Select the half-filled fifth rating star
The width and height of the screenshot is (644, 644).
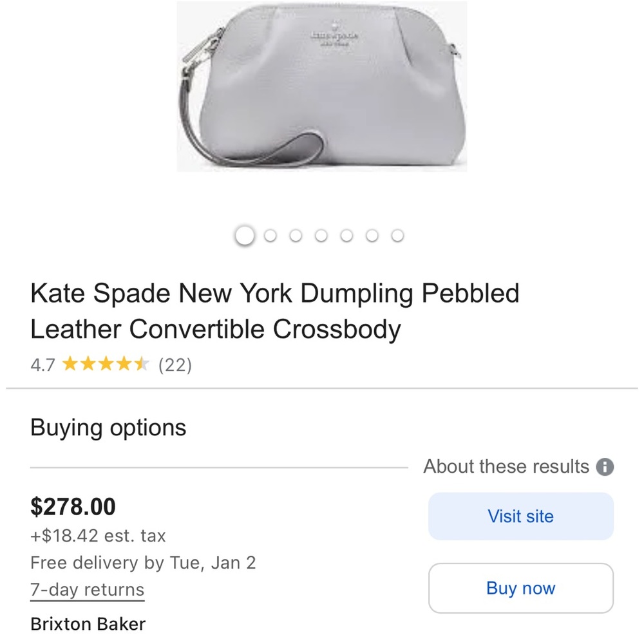coord(143,365)
